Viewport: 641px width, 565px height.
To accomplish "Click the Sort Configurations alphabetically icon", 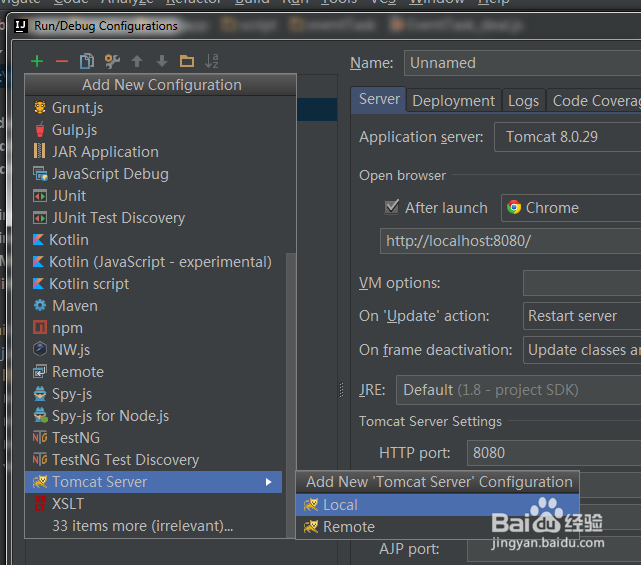I will 212,61.
